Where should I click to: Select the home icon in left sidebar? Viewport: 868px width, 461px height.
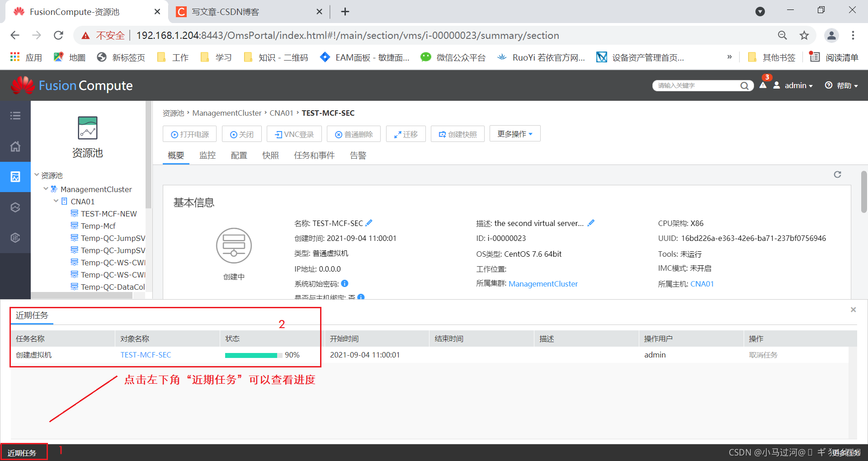tap(15, 146)
